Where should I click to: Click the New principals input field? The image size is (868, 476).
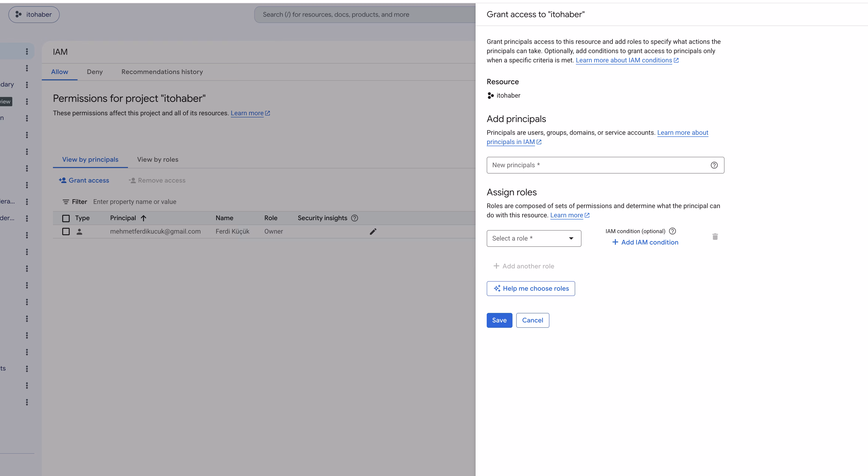click(605, 165)
